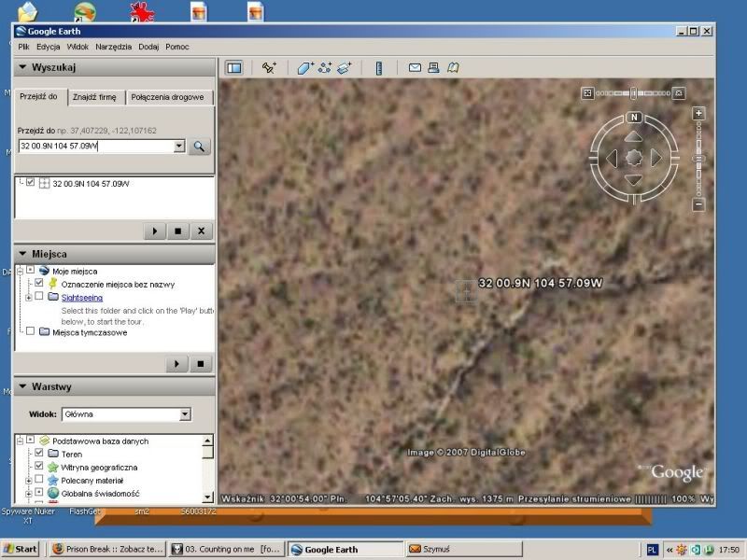Play the search results tour
Image resolution: width=747 pixels, height=560 pixels.
click(x=154, y=231)
